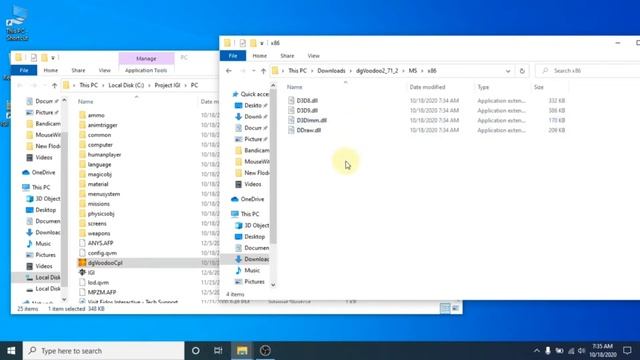This screenshot has height=360, width=640.
Task: Select the ammo folder in PC window
Action: coord(91,115)
